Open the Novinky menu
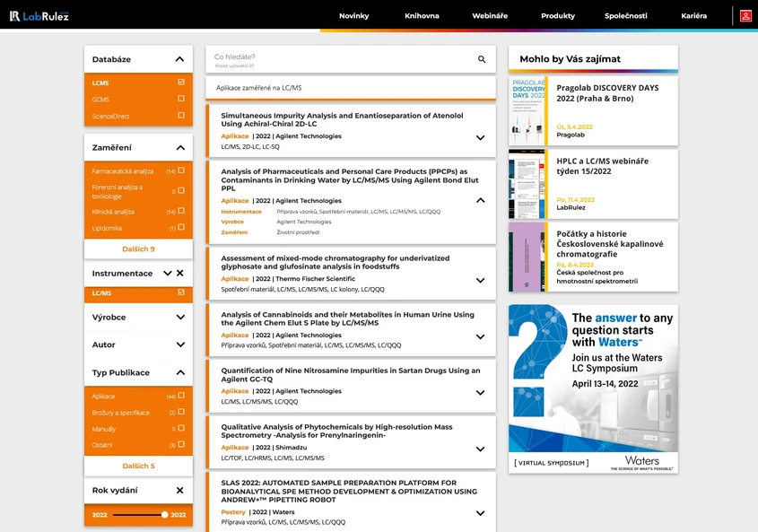758x532 pixels. 353,15
